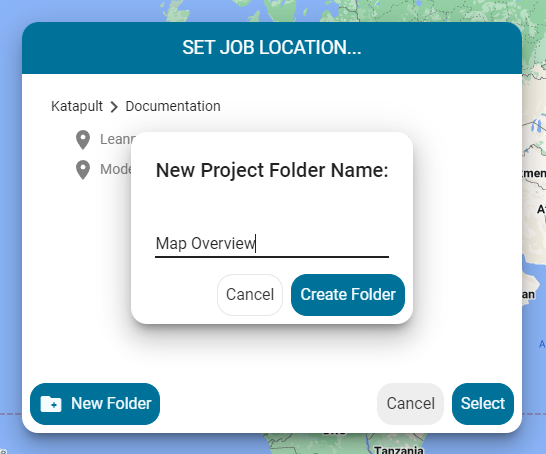Open the Documentation breadcrumb folder

pos(173,106)
